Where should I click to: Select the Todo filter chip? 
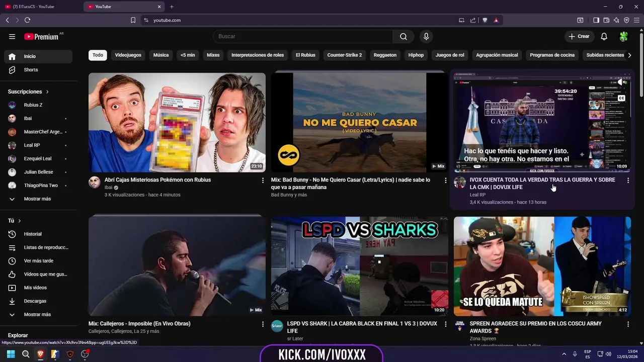[98, 55]
